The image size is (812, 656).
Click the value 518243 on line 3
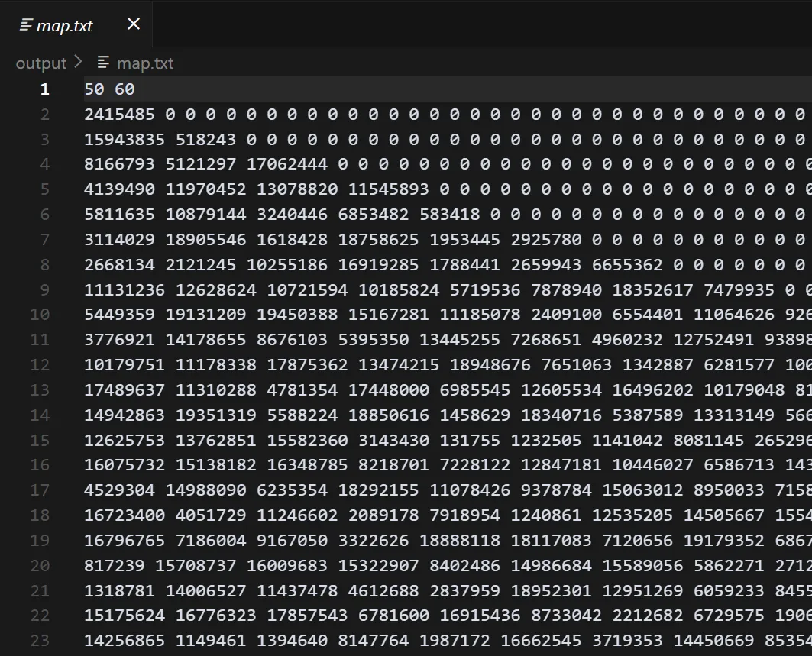205,140
